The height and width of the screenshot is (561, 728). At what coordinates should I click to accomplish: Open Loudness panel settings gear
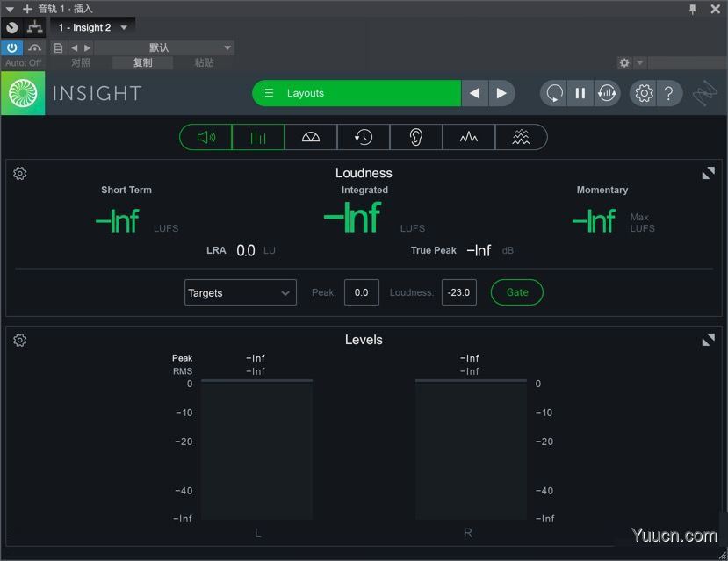pos(20,173)
